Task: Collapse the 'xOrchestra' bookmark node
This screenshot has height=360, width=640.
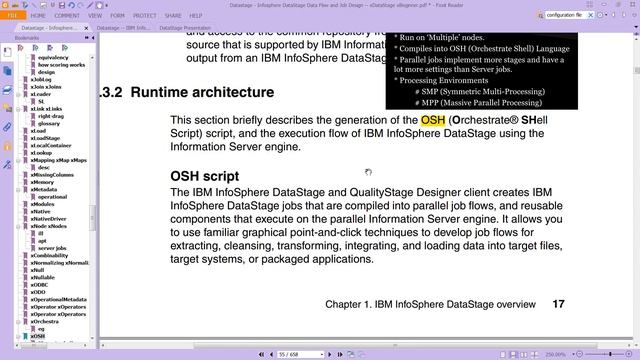Action: point(18,322)
